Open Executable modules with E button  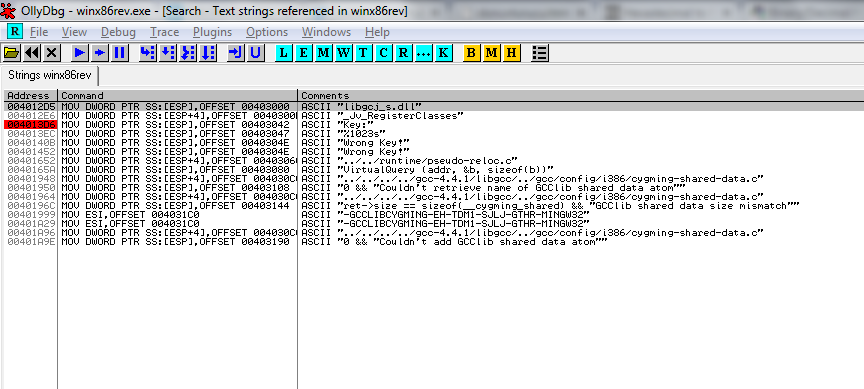click(303, 52)
